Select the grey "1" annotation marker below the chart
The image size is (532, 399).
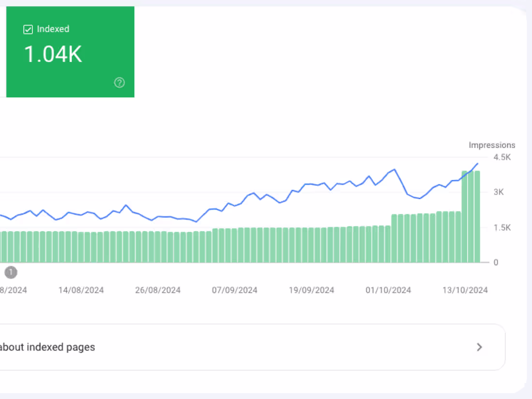click(11, 272)
